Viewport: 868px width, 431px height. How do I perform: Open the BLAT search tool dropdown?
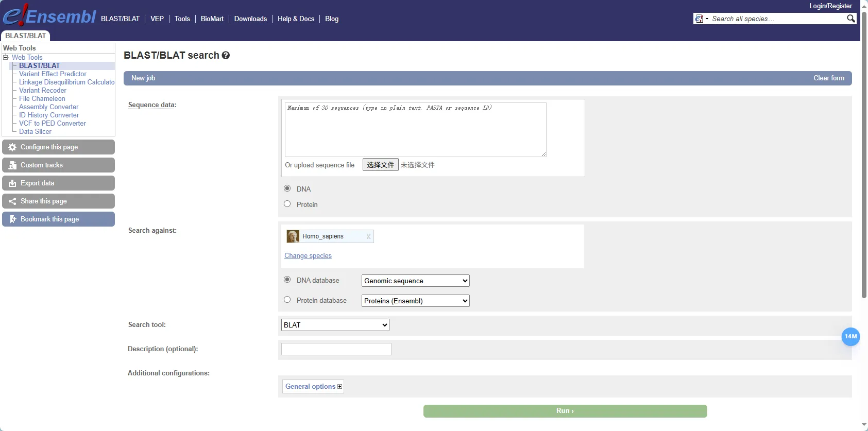tap(335, 325)
